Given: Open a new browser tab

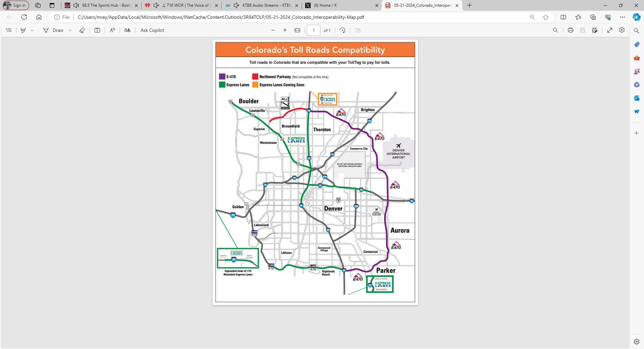Looking at the screenshot, I should click(470, 5).
